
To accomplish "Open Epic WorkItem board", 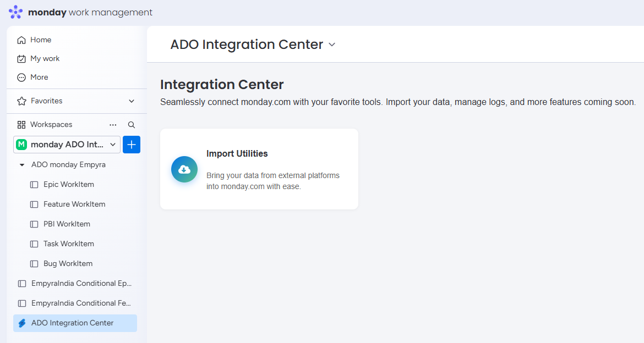I will pyautogui.click(x=69, y=185).
